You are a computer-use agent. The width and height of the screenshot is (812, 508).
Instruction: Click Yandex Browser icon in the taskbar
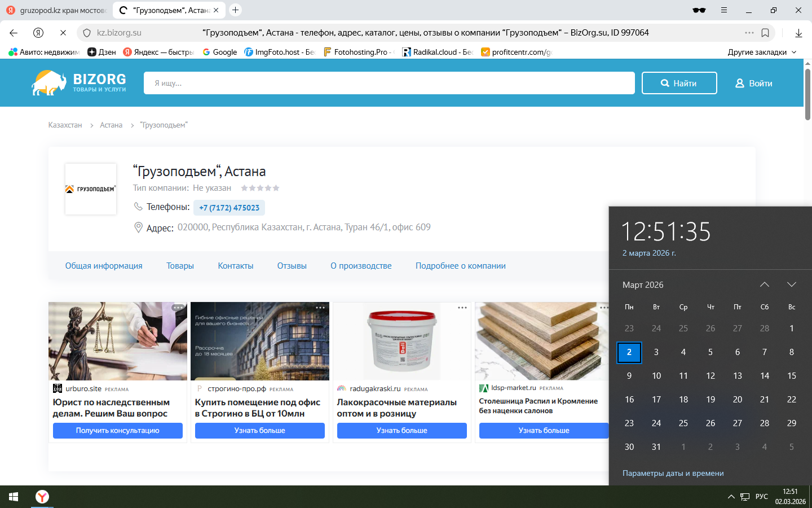pyautogui.click(x=42, y=497)
